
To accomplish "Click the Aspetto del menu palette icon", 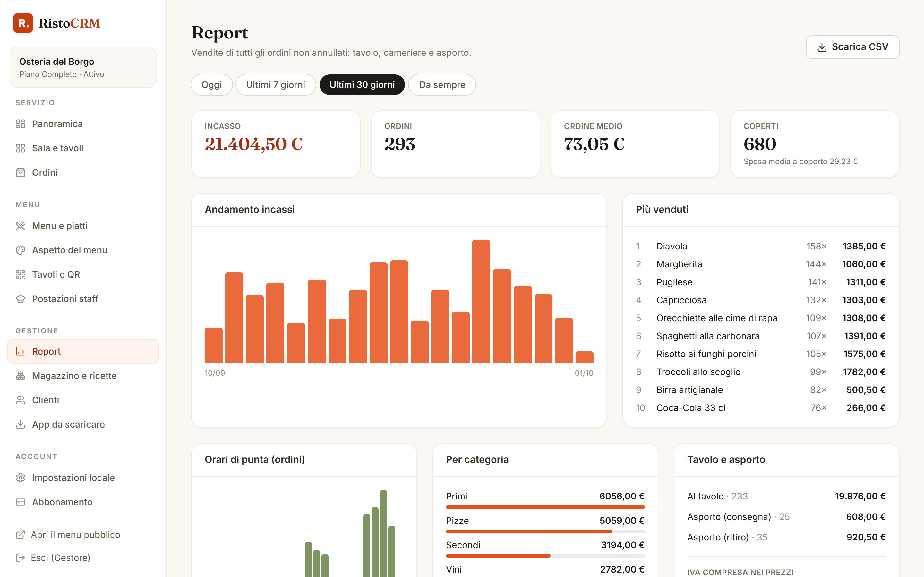I will tap(21, 250).
